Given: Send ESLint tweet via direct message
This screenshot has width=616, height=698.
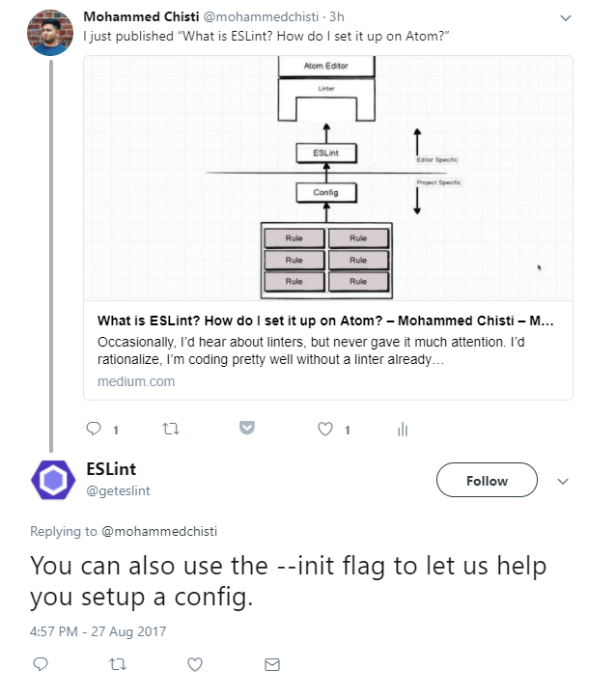Looking at the screenshot, I should click(x=272, y=664).
